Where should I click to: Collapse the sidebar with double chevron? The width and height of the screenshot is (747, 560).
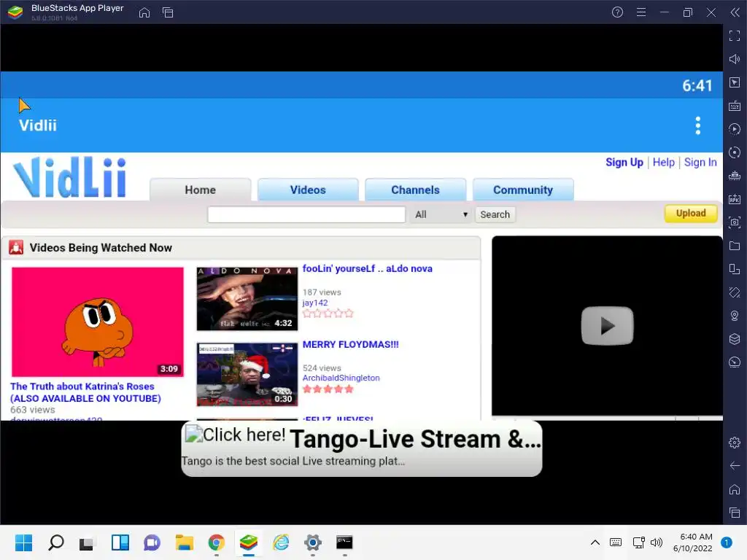coord(735,12)
